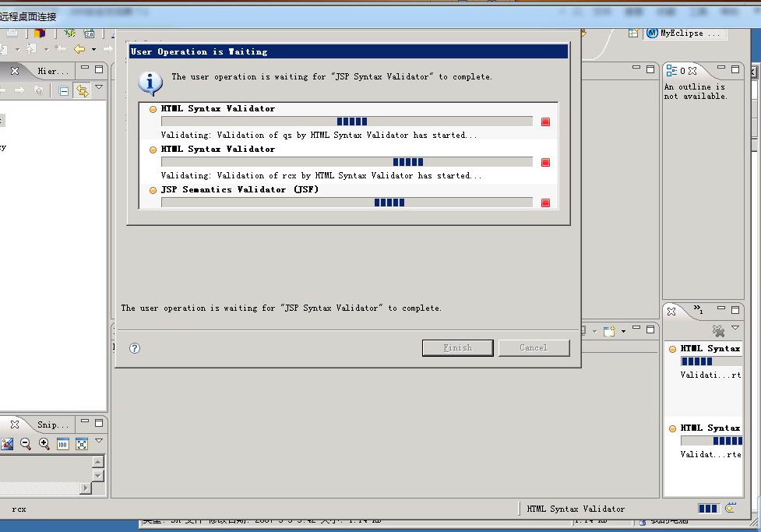
Task: Click the Finish button
Action: (457, 347)
